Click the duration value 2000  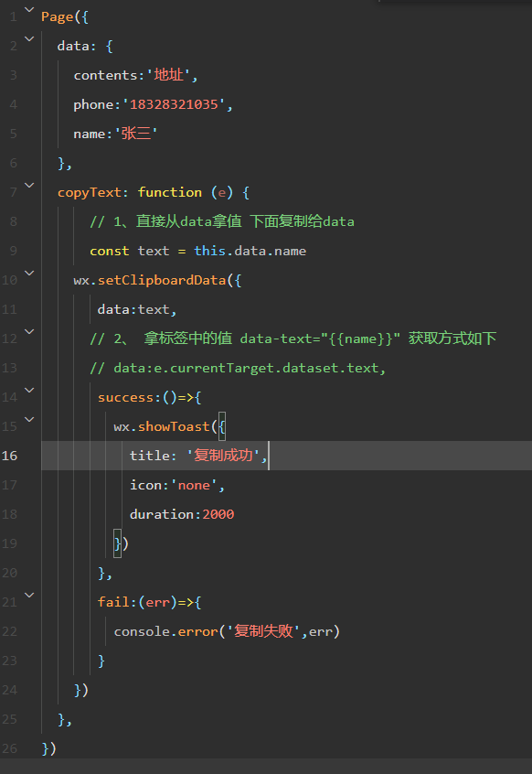pyautogui.click(x=218, y=514)
